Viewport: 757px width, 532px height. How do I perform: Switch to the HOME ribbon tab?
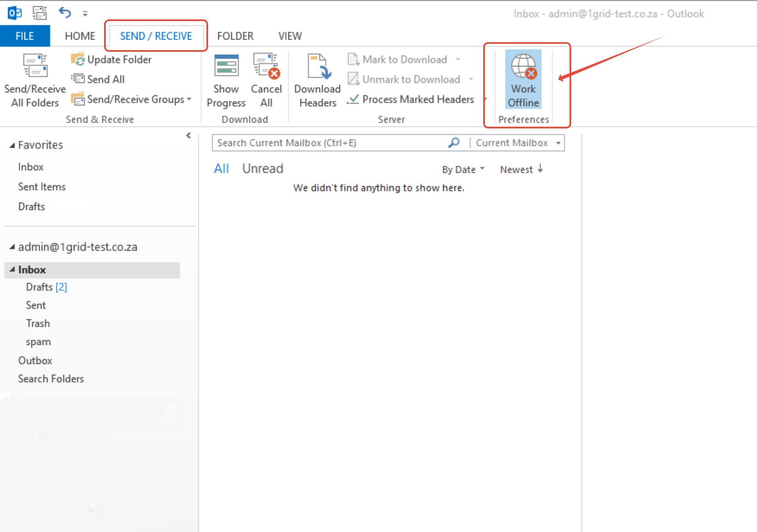pos(80,36)
